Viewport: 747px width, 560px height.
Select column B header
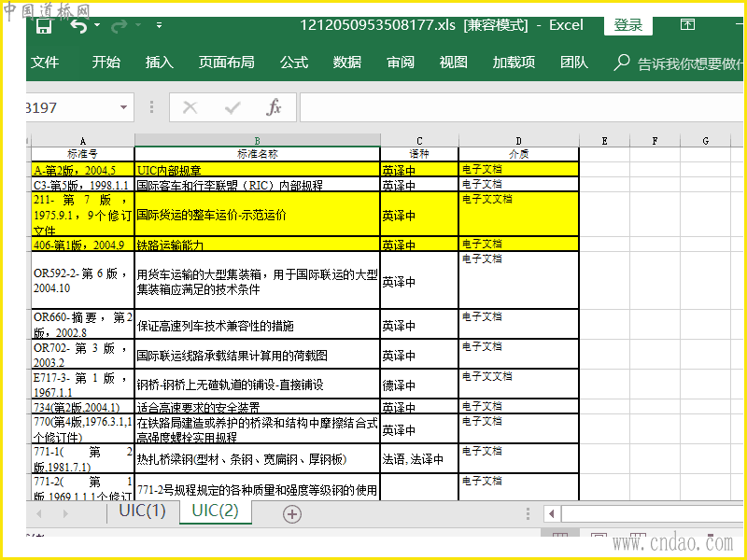[258, 141]
